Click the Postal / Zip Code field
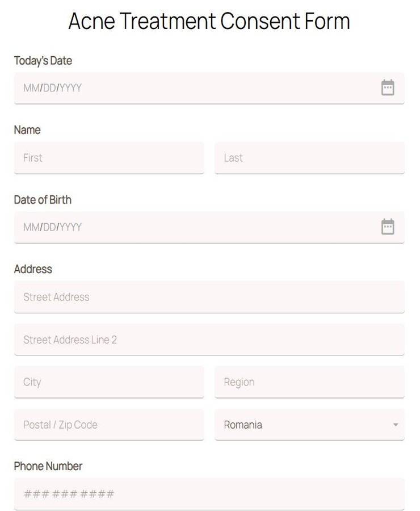Screen dimensions: 420x511 (x=109, y=424)
